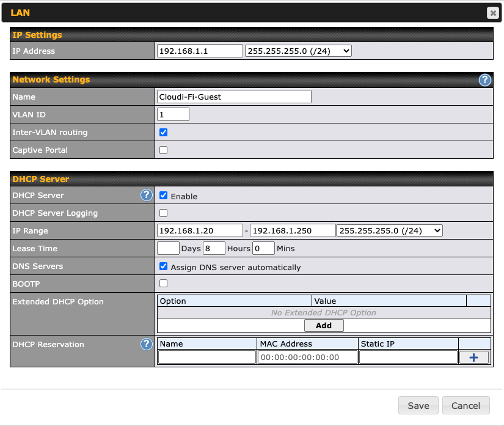
Task: Open the IP Settings subnet mask dropdown
Action: (x=298, y=51)
